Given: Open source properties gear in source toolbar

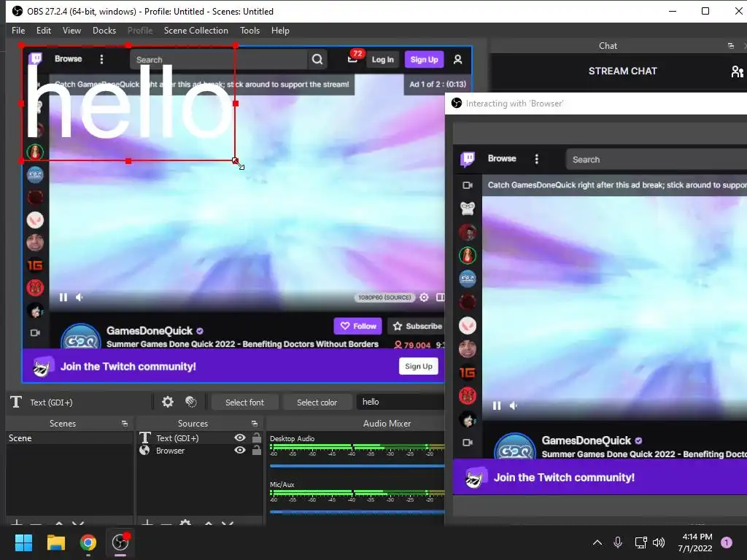Looking at the screenshot, I should click(x=168, y=402).
